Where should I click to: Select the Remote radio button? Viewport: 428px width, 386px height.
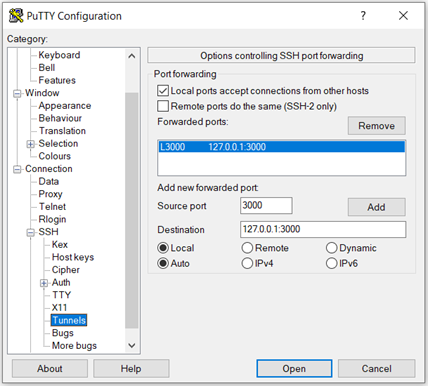(x=247, y=248)
